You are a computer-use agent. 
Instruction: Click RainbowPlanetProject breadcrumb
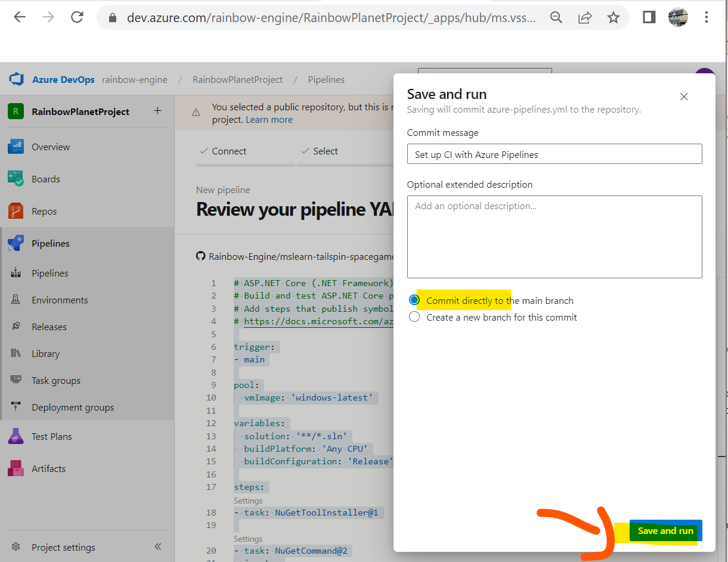[237, 79]
